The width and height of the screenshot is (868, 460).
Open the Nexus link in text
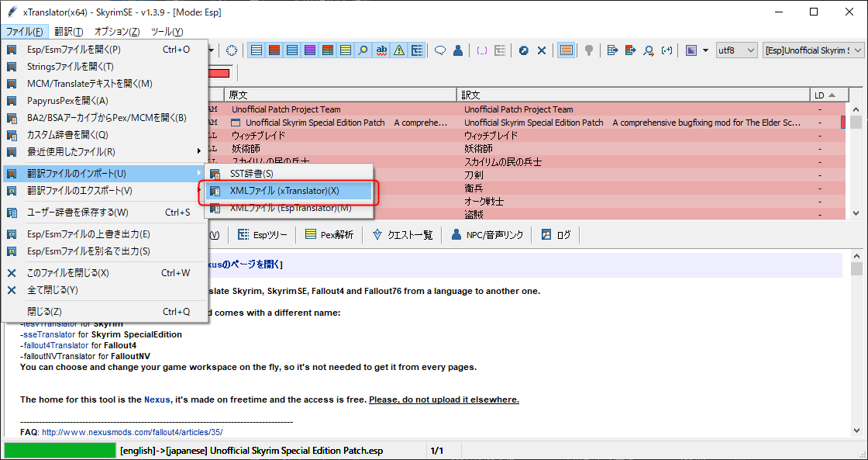[157, 399]
